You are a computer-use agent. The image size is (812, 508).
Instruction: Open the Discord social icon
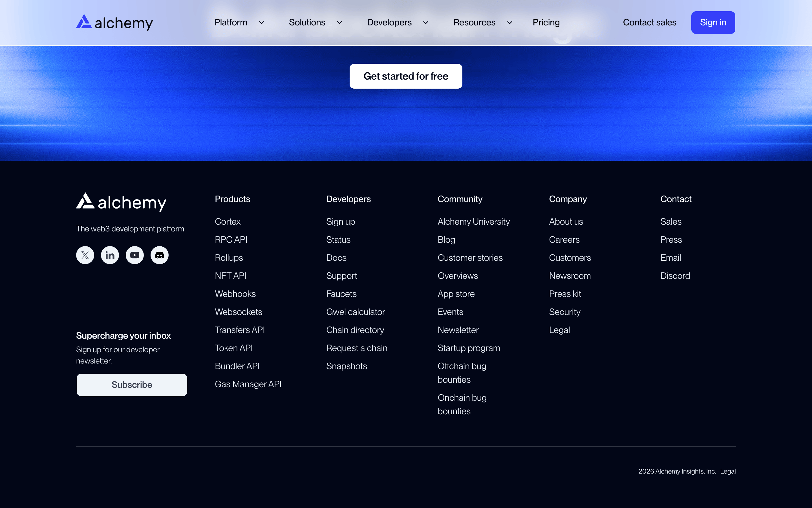click(159, 255)
